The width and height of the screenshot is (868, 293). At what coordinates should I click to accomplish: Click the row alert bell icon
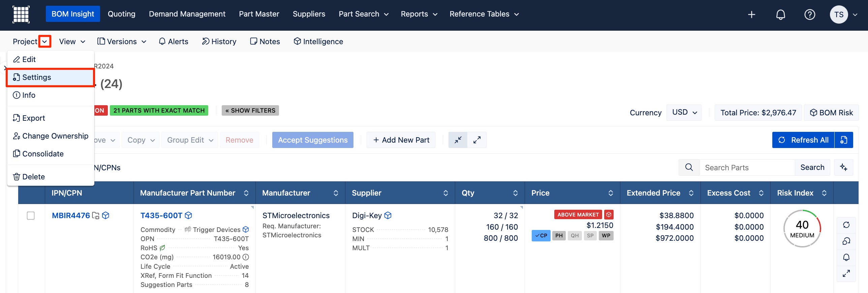pos(846,257)
